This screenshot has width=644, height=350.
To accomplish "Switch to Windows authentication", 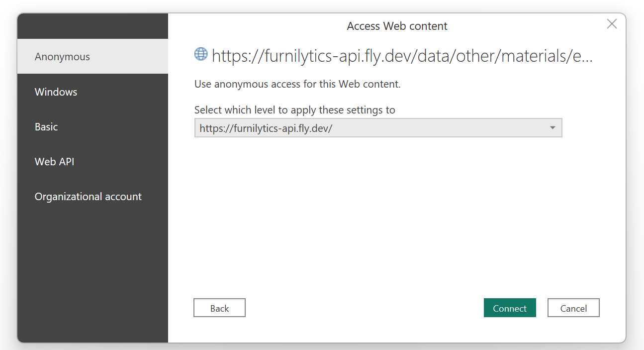I will pos(56,92).
